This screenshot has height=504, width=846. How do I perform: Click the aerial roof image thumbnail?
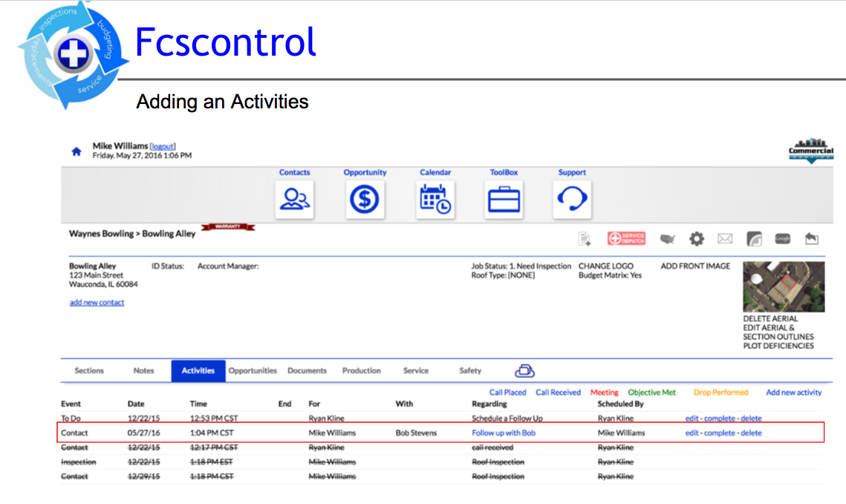click(x=783, y=287)
